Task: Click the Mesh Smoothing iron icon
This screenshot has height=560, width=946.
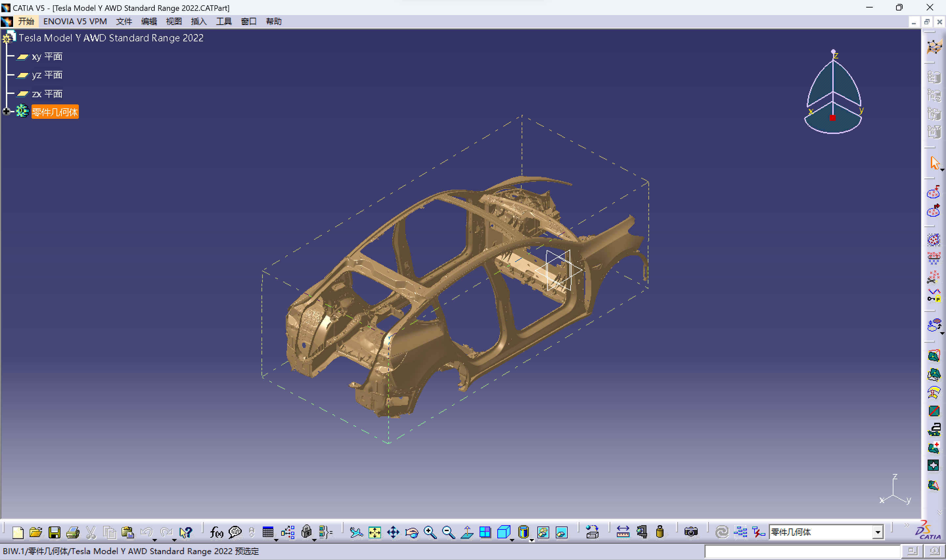Action: [934, 429]
